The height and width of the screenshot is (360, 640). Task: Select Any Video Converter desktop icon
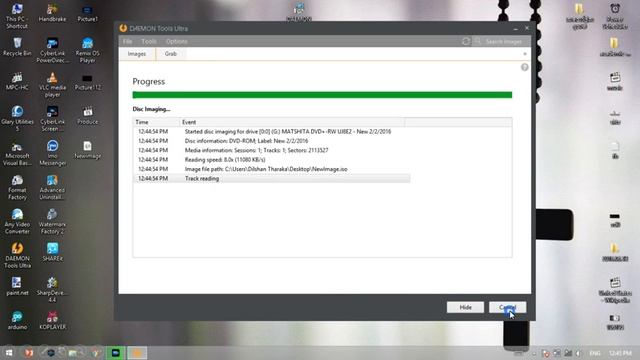coord(17,221)
